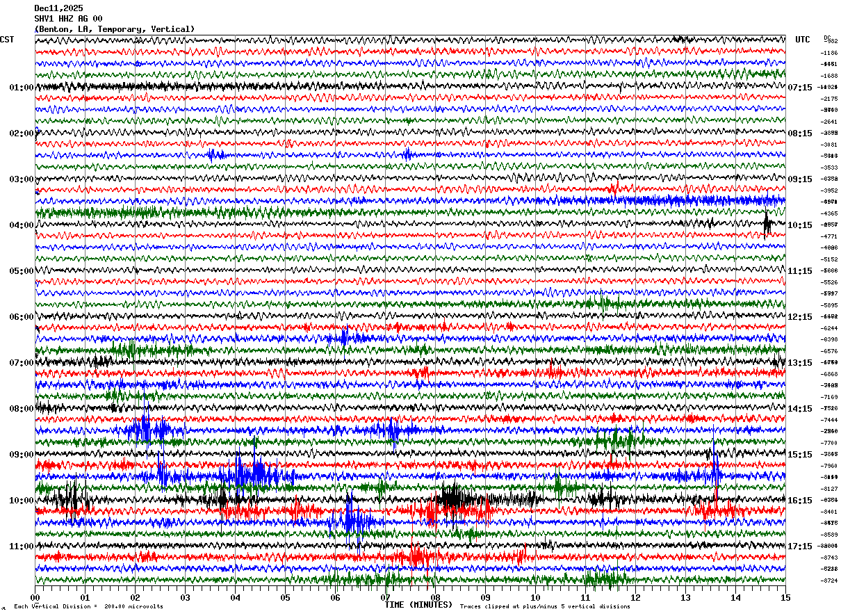This screenshot has width=841, height=616.
Task: Click minute 06 on the time axis
Action: click(335, 597)
